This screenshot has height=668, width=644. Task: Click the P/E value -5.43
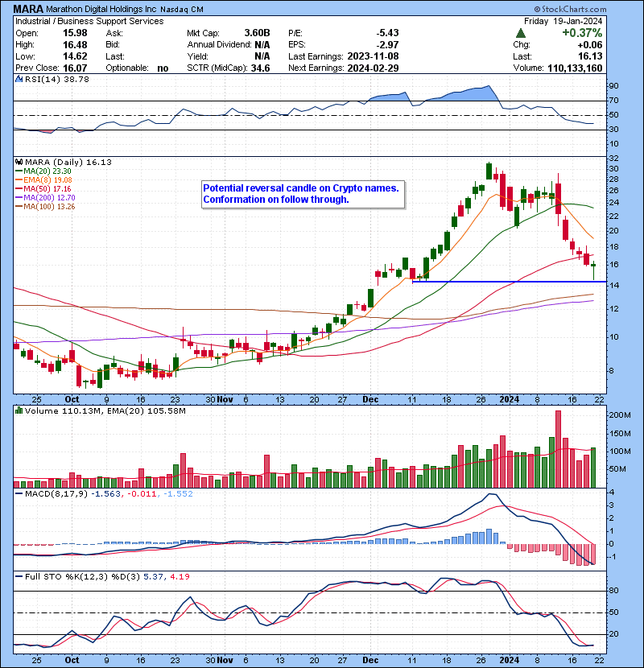[387, 33]
